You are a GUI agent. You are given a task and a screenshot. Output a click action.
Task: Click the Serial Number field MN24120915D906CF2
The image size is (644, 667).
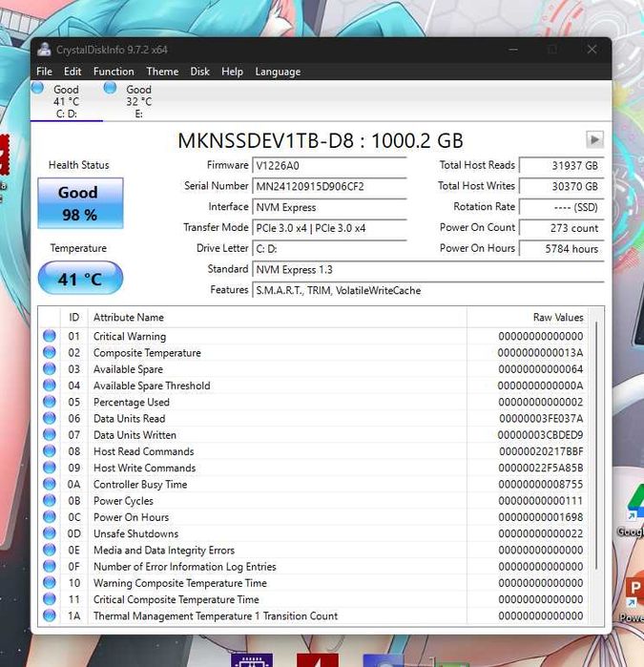(x=330, y=186)
